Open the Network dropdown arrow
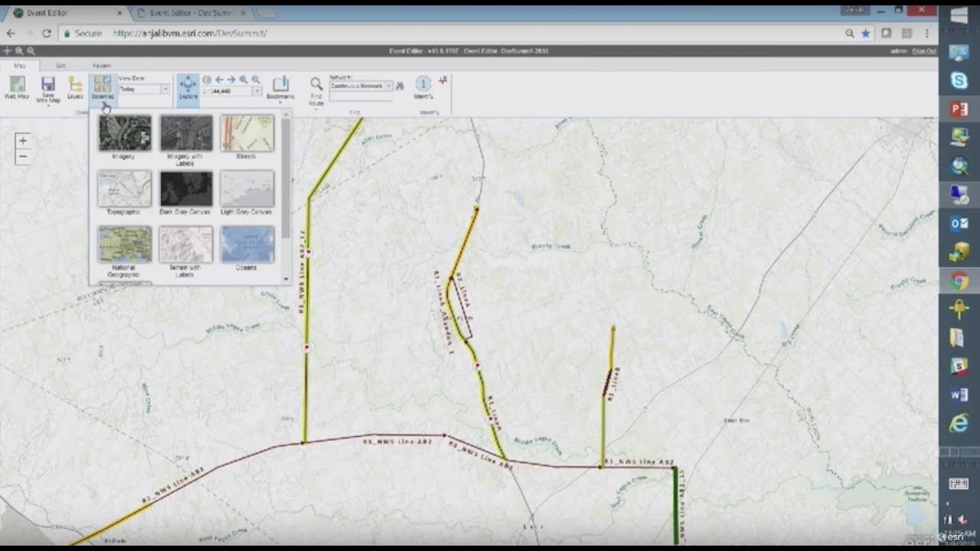980x551 pixels. click(x=389, y=86)
